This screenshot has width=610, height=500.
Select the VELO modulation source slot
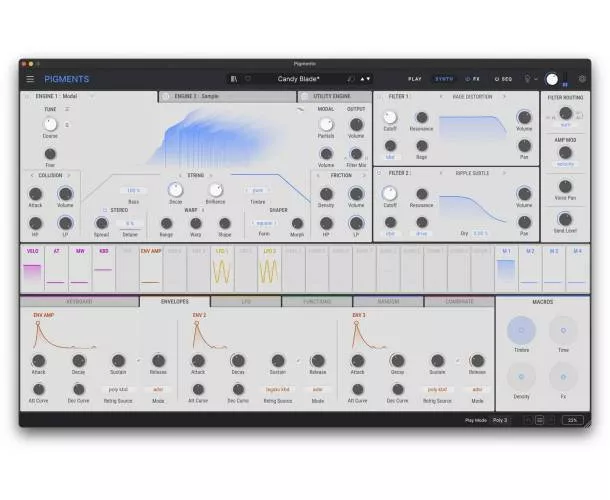[32, 267]
